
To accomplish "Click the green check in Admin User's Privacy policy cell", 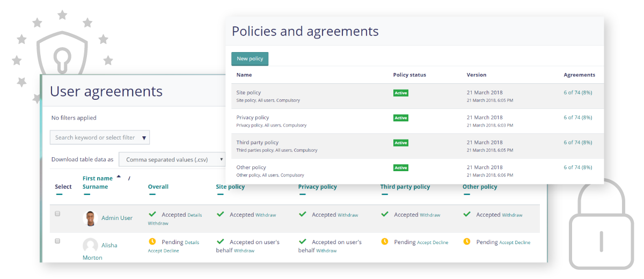I will [302, 214].
